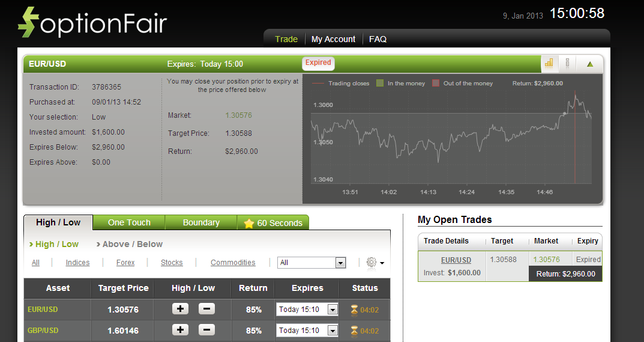This screenshot has width=644, height=342.
Task: Filter assets by All
Action: click(36, 263)
